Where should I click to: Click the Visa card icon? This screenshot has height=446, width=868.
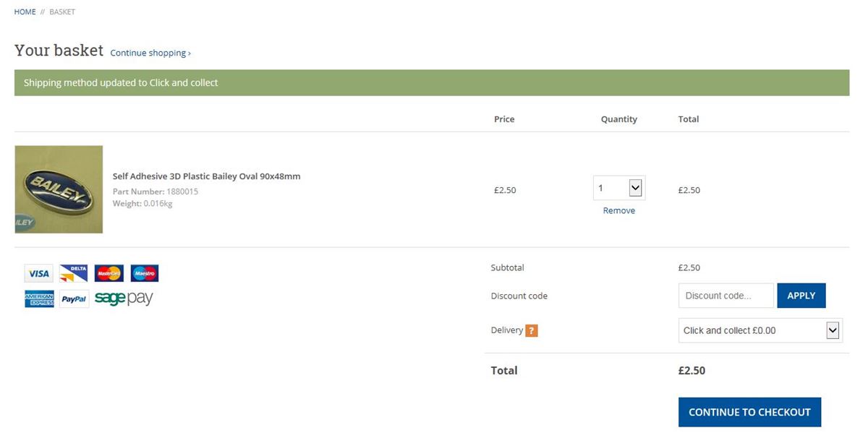[x=38, y=273]
